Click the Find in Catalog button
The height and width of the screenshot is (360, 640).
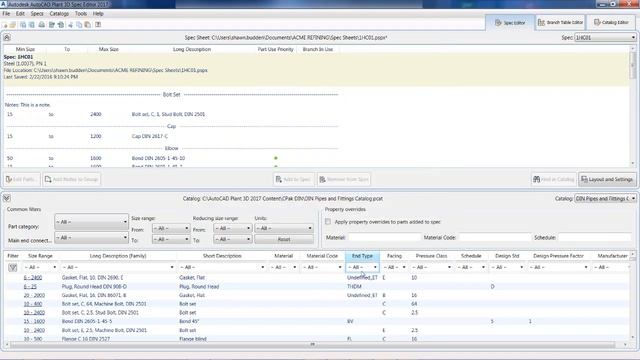click(x=554, y=179)
